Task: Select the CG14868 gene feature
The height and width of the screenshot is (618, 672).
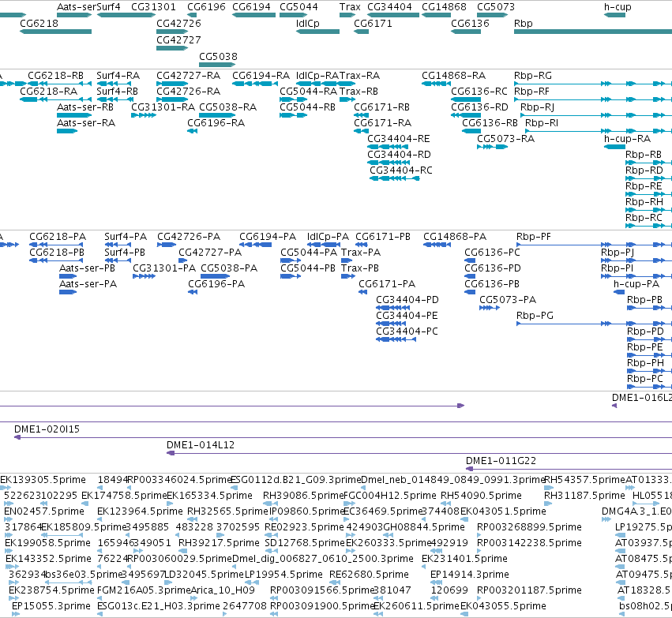Action: coord(436,15)
